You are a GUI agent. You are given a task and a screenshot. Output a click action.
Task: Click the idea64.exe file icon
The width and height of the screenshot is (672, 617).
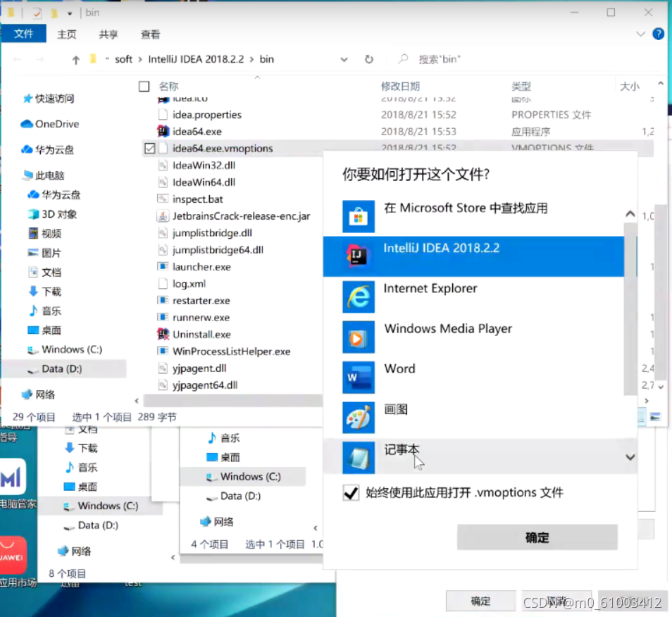[x=163, y=131]
